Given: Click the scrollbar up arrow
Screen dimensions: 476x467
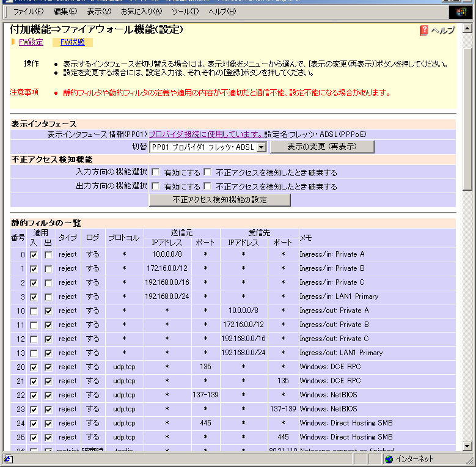Looking at the screenshot, I should (x=467, y=29).
